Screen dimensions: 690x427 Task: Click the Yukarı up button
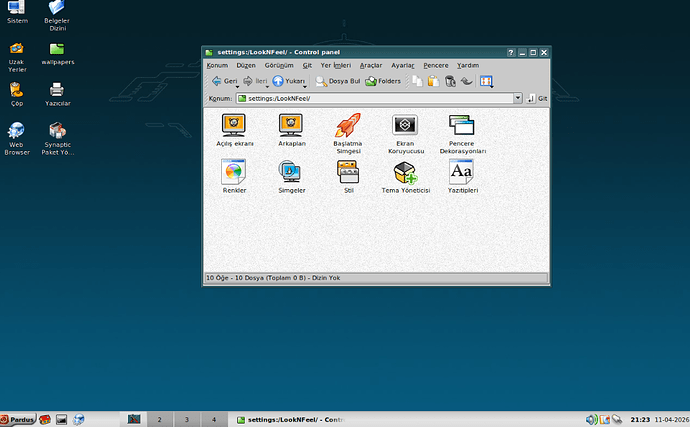pos(289,81)
